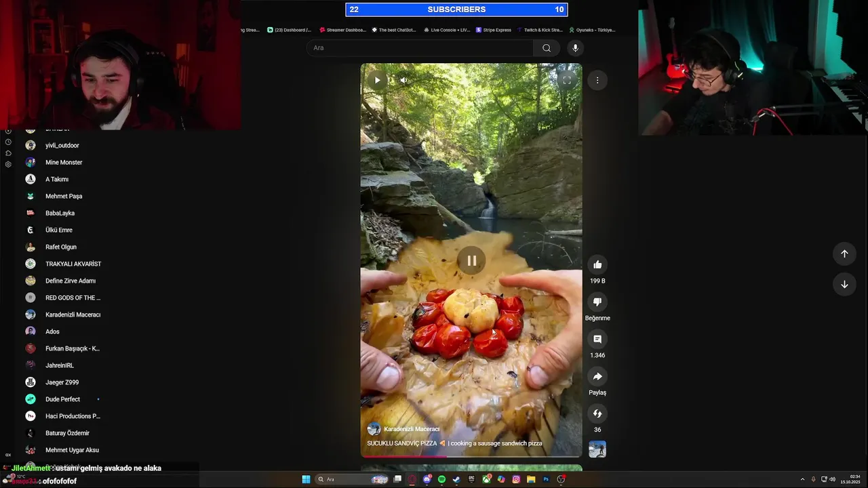This screenshot has width=868, height=488.
Task: Open Discord from the taskbar
Action: 427,479
